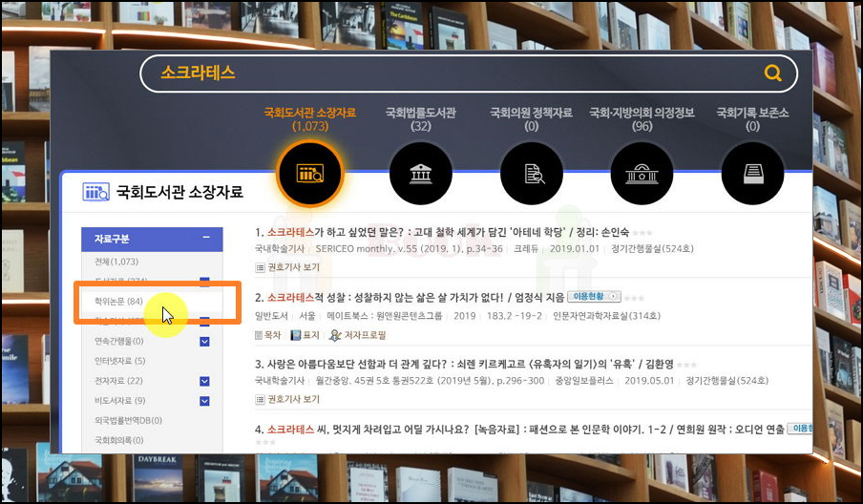Click rating stars after result 3 title

pyautogui.click(x=687, y=365)
